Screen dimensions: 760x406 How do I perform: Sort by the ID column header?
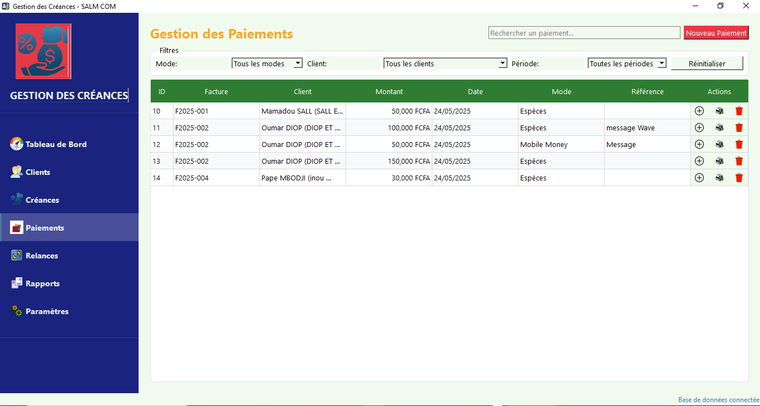click(x=162, y=91)
